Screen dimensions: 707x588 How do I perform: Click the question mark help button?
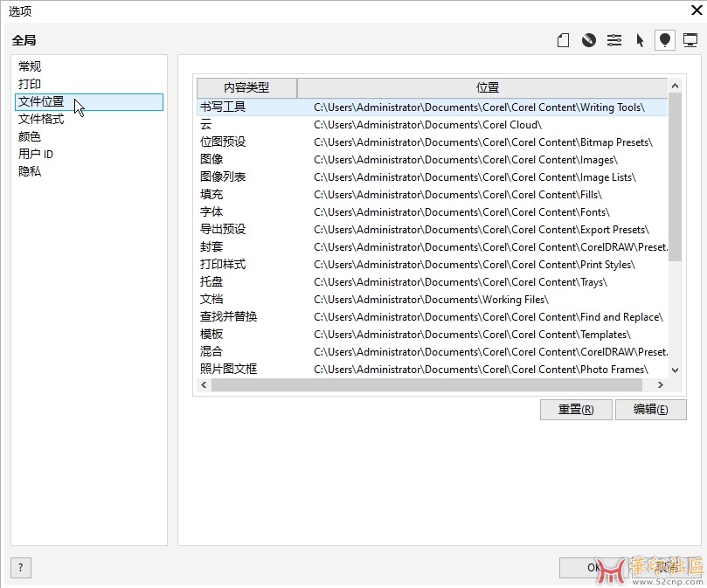pos(21,567)
